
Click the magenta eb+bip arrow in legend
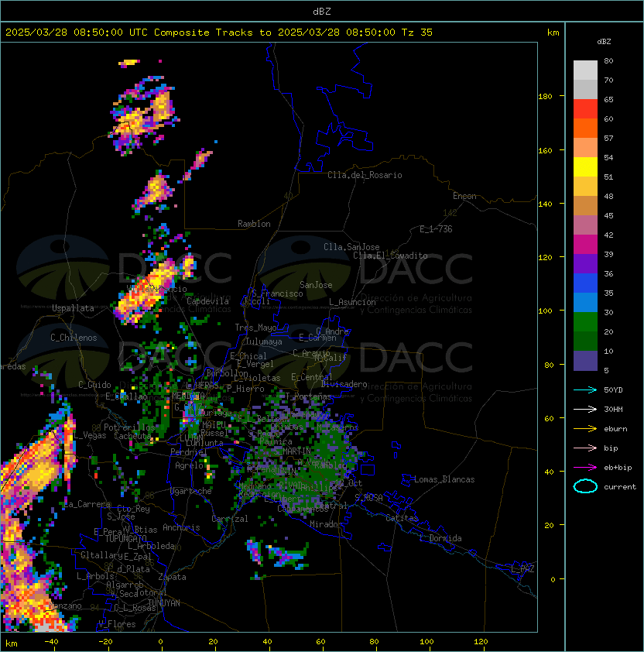pyautogui.click(x=585, y=468)
